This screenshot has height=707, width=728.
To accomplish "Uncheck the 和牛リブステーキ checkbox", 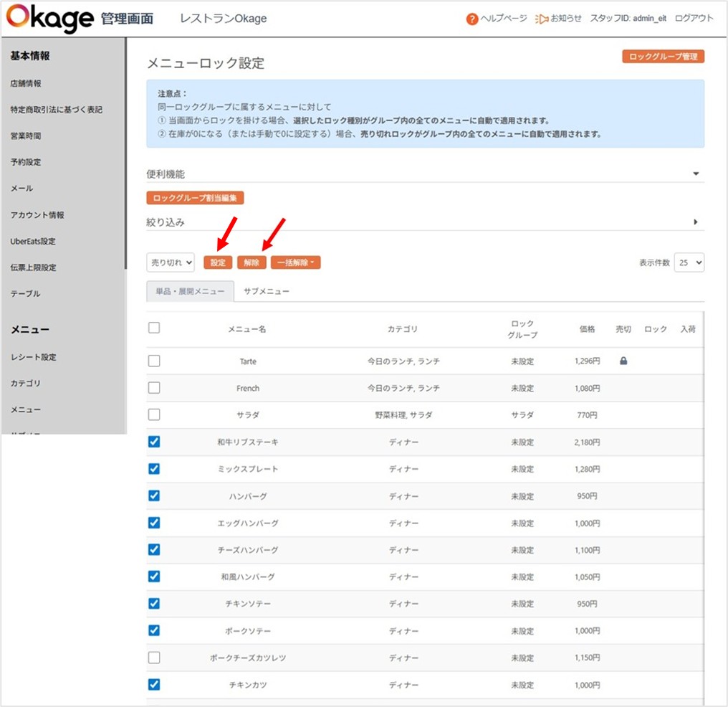I will tap(154, 442).
